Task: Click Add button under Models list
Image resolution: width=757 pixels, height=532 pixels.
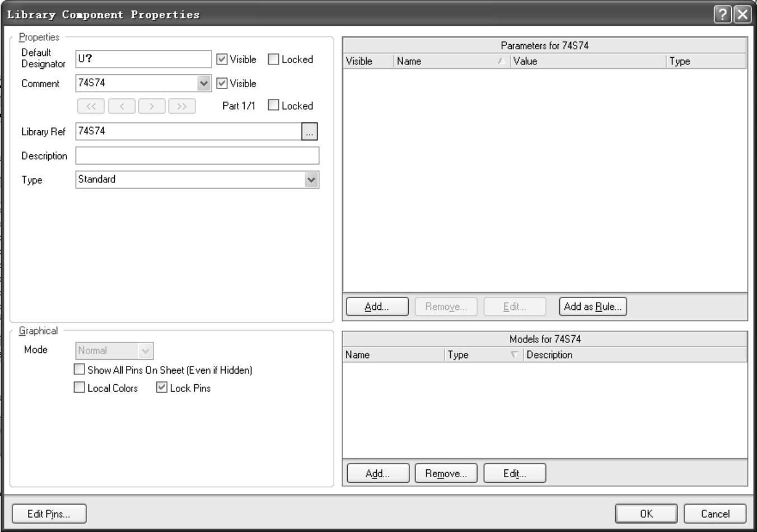Action: coord(378,473)
